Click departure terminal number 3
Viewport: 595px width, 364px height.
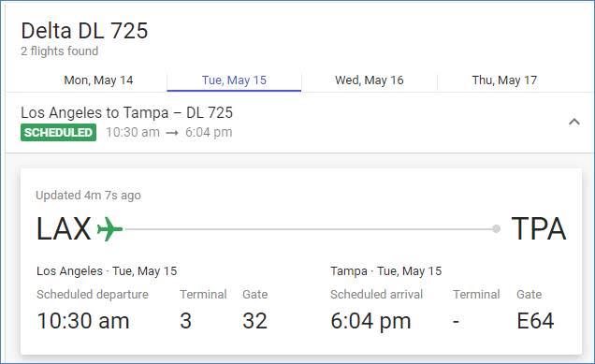(185, 321)
